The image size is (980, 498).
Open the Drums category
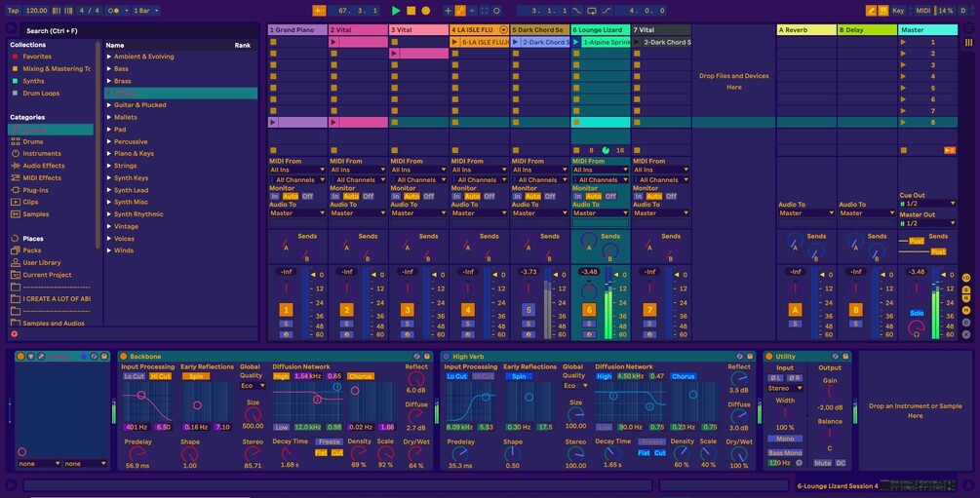32,141
